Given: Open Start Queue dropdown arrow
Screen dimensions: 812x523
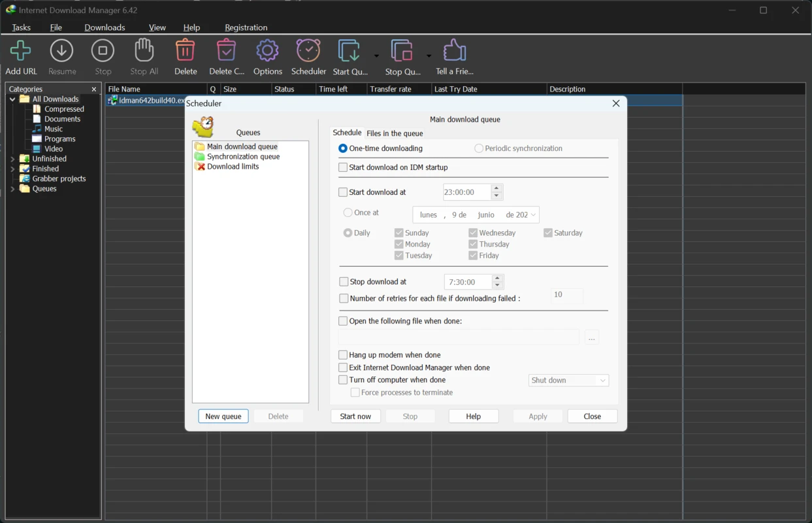Looking at the screenshot, I should click(376, 56).
